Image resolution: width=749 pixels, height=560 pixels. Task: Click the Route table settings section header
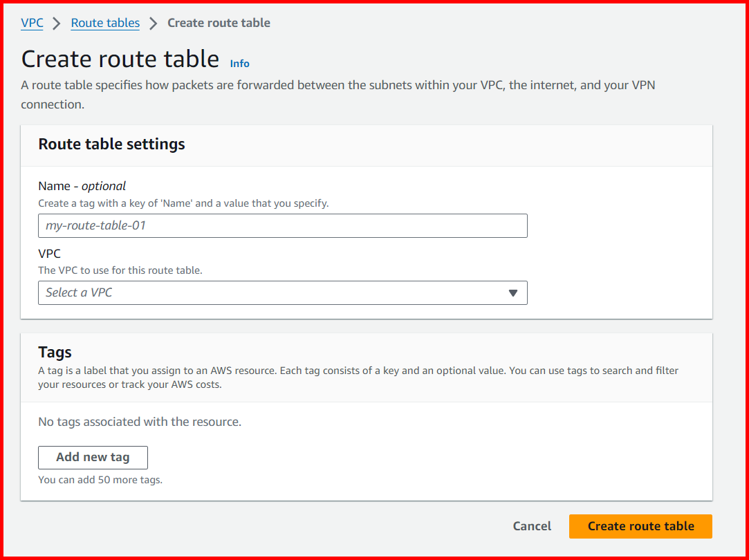pos(111,144)
